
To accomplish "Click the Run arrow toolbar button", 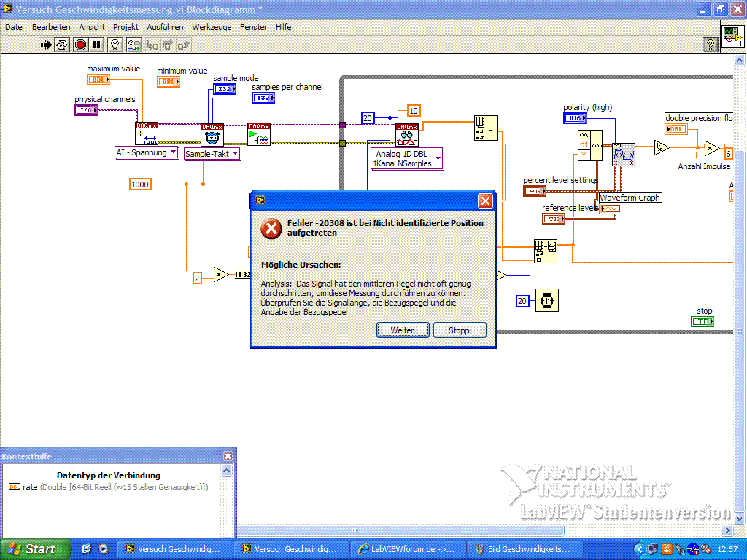I will 46,44.
